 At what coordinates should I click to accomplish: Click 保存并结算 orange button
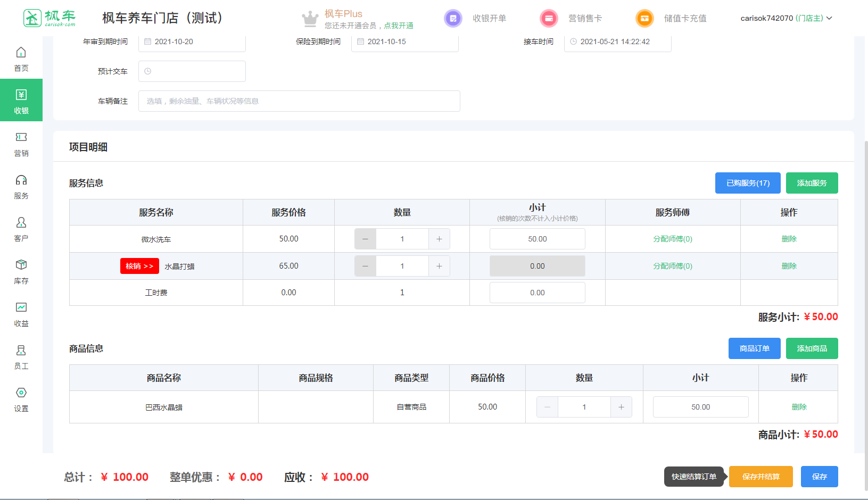[760, 477]
